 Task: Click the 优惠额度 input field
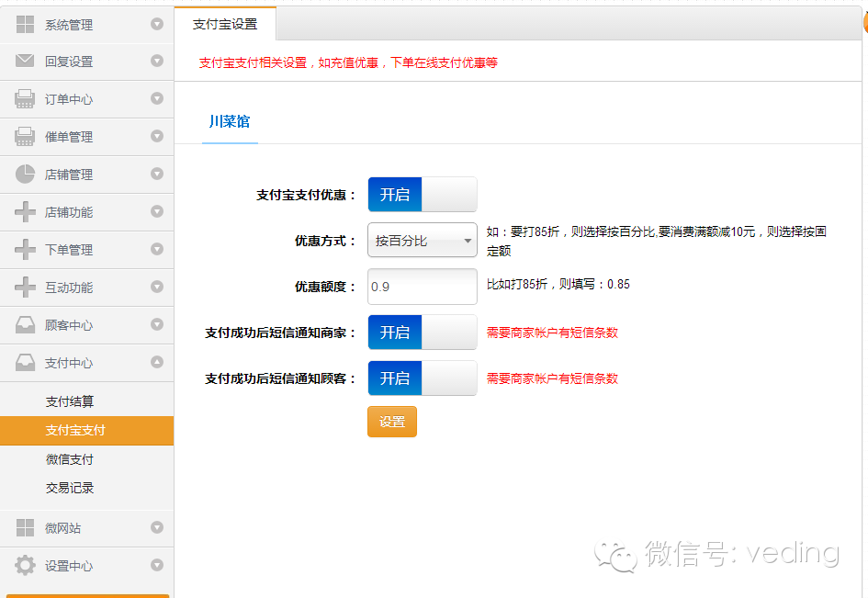point(423,287)
